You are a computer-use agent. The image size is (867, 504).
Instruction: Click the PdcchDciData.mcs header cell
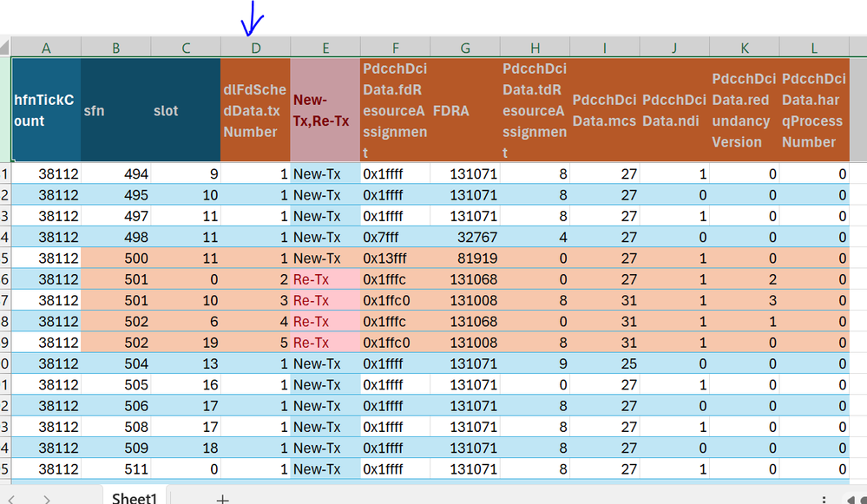pyautogui.click(x=604, y=110)
